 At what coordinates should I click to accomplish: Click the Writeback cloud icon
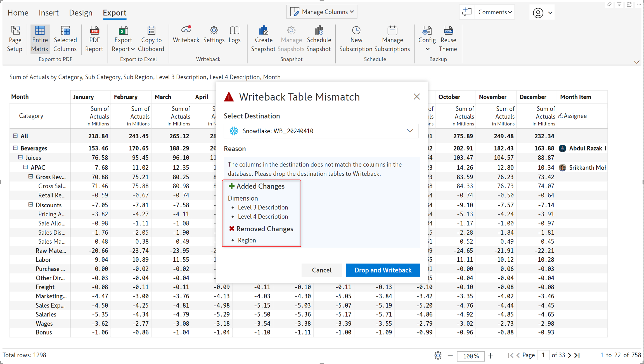(186, 31)
